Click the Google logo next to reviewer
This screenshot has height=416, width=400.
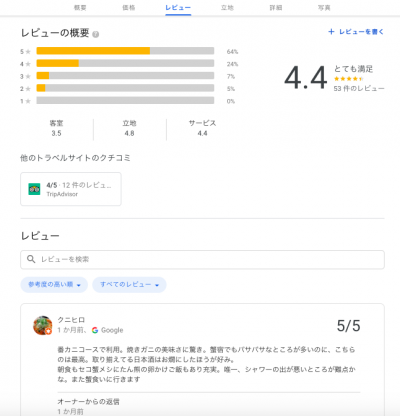pos(95,330)
